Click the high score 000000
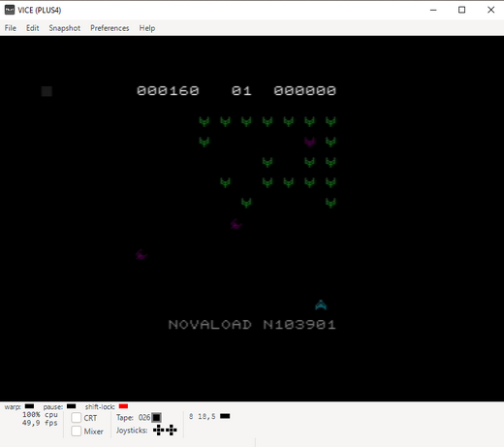 click(305, 91)
